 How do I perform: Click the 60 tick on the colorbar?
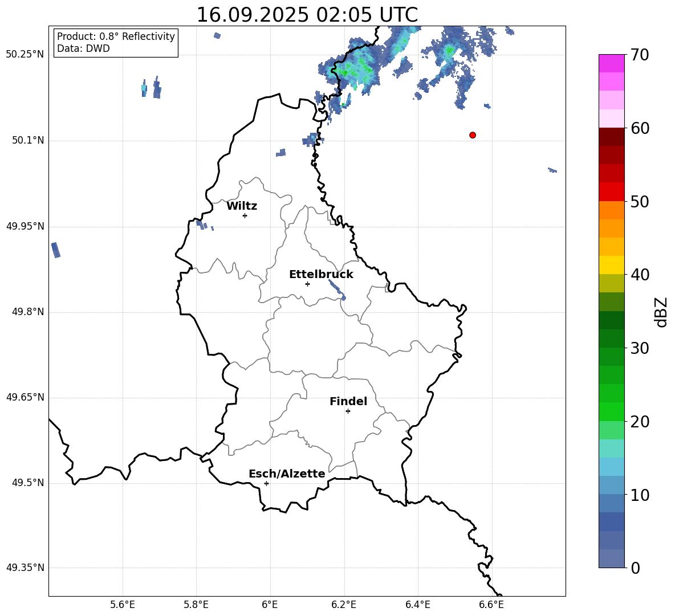pyautogui.click(x=640, y=128)
